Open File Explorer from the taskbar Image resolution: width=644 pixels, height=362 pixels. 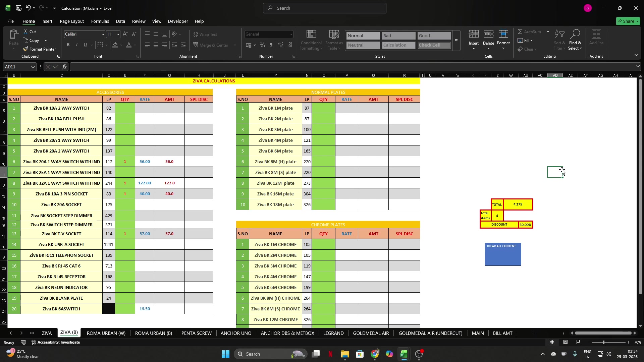tap(345, 354)
